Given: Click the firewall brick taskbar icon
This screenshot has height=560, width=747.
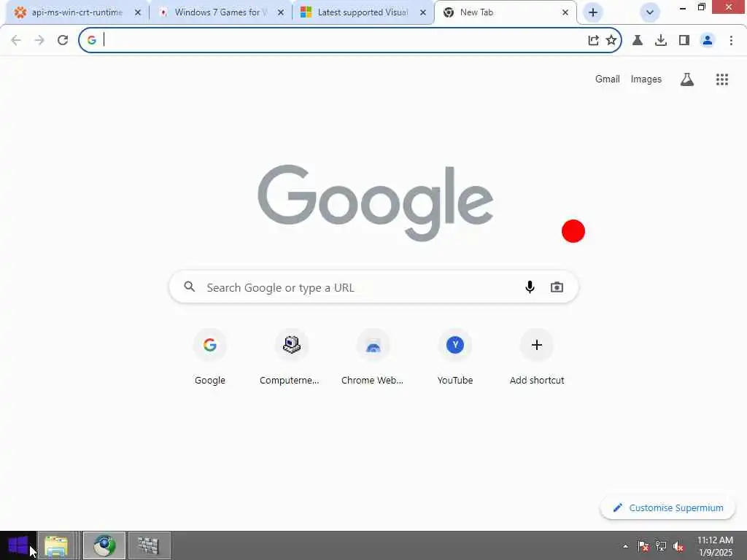Looking at the screenshot, I should [149, 545].
